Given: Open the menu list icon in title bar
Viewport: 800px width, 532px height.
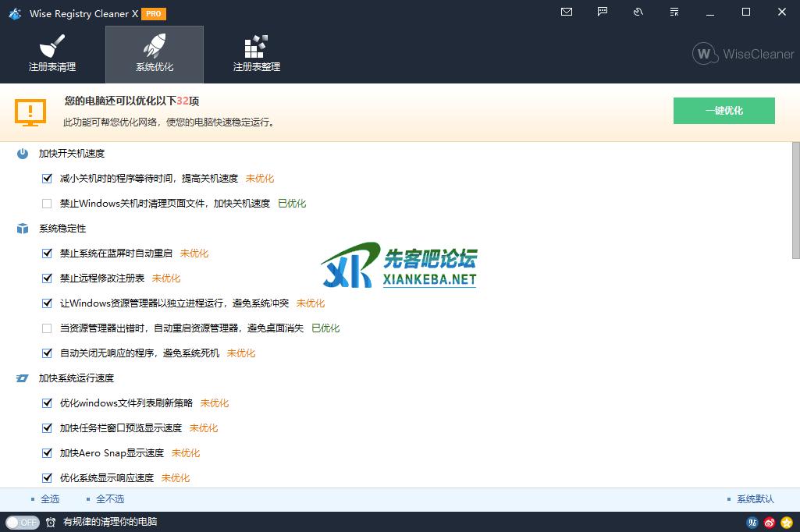Looking at the screenshot, I should coord(674,12).
